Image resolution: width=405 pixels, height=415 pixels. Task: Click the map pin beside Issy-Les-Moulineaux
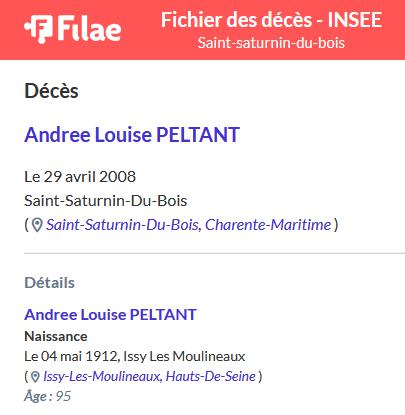point(35,377)
